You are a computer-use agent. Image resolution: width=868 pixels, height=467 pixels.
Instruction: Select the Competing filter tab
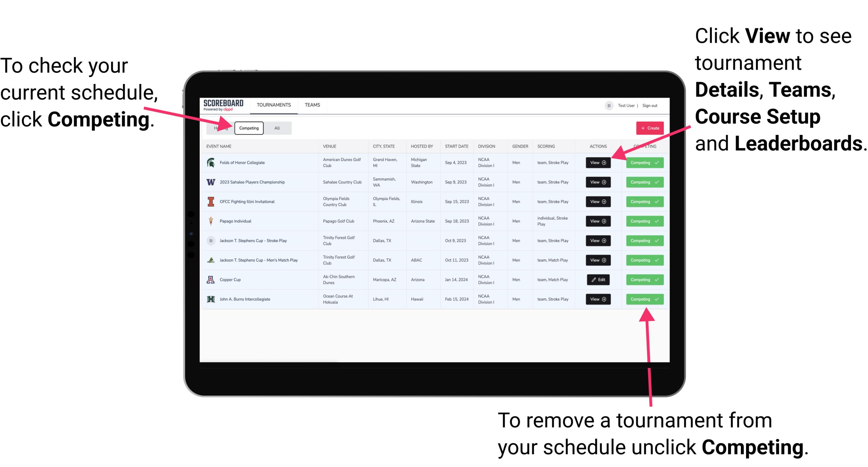(248, 128)
